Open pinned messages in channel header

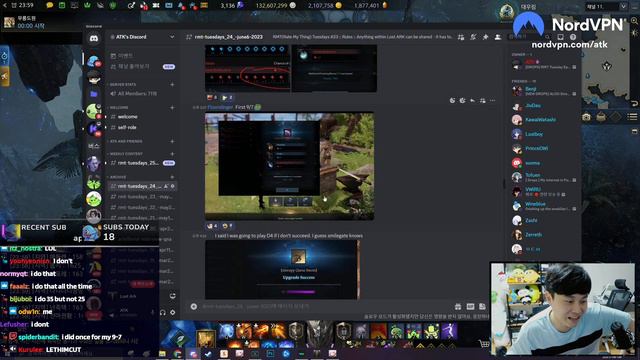point(485,37)
